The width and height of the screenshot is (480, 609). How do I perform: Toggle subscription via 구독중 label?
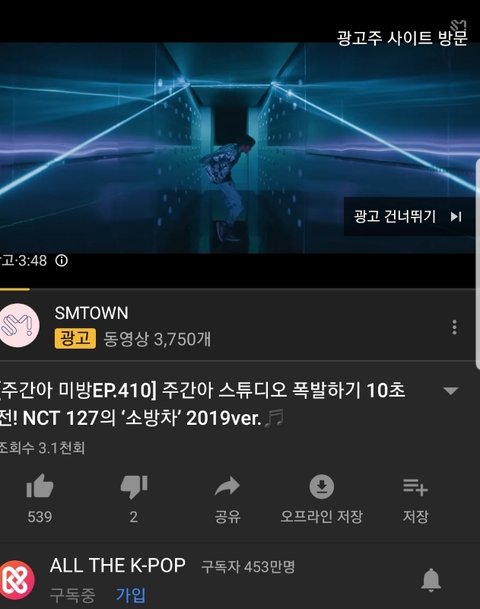pyautogui.click(x=73, y=595)
